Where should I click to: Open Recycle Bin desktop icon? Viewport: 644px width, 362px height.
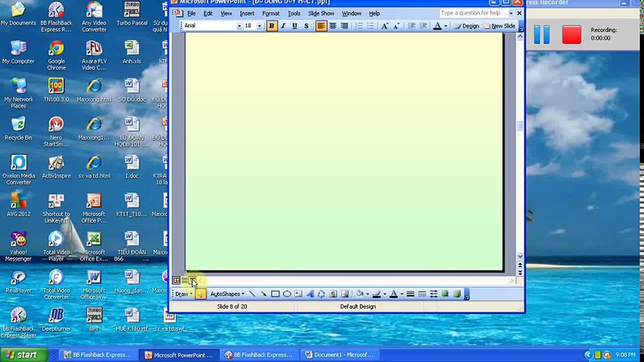tap(18, 128)
